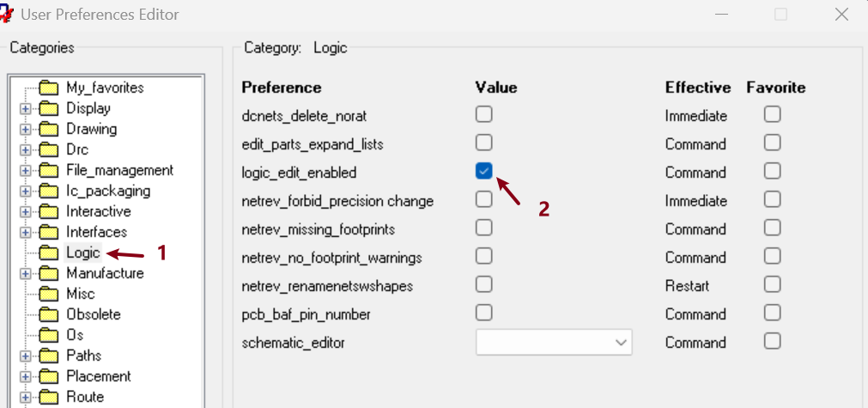Expand the Route category tree node
This screenshot has height=408, width=868.
tap(25, 397)
